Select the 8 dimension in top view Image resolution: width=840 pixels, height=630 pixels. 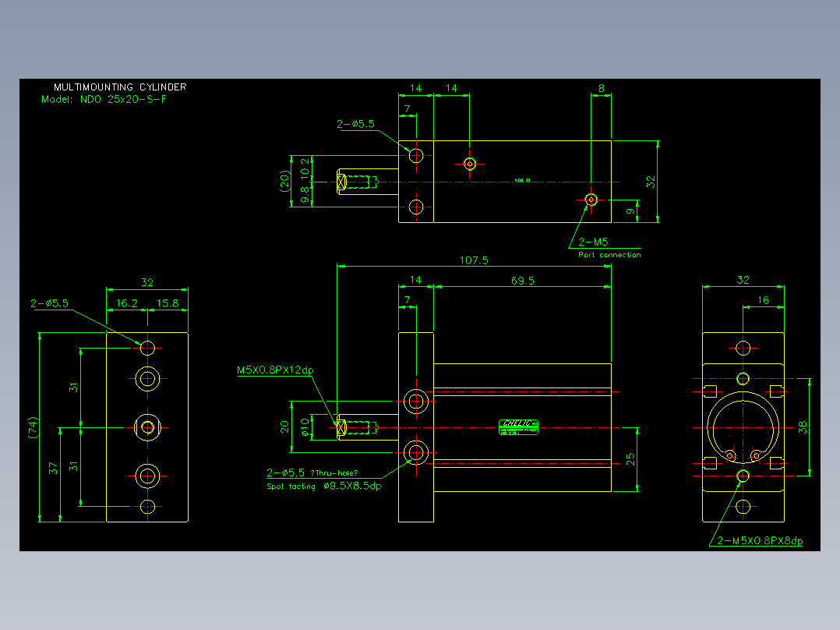click(x=601, y=88)
